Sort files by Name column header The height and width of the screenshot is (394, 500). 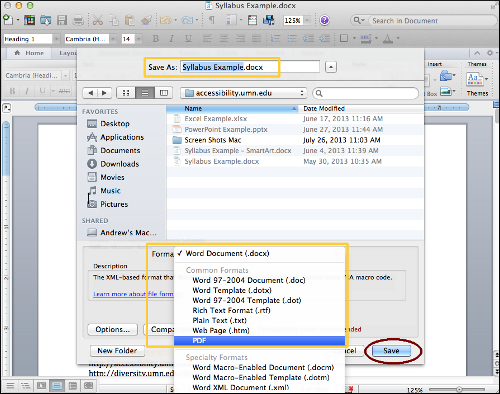232,109
